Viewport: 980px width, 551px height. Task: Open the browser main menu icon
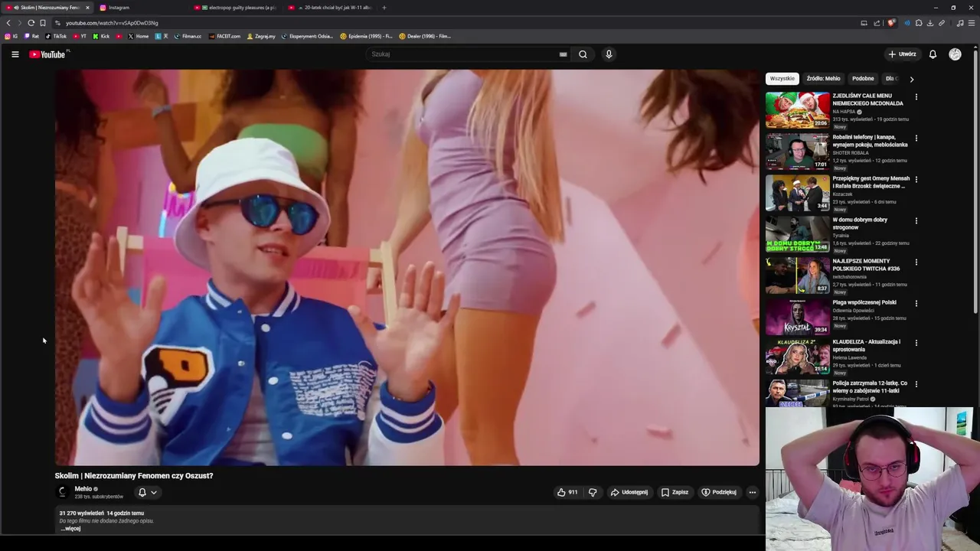[972, 23]
